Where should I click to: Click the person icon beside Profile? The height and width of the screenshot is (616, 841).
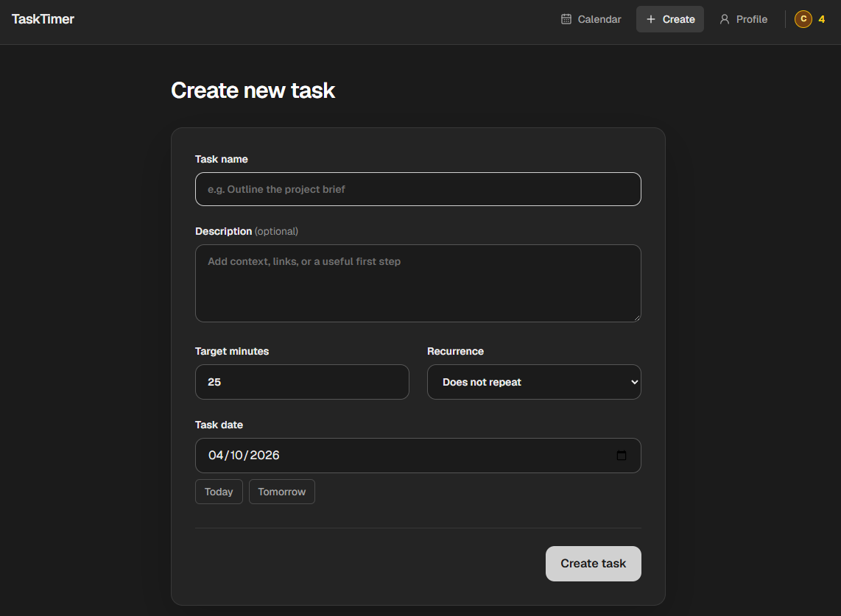coord(724,19)
